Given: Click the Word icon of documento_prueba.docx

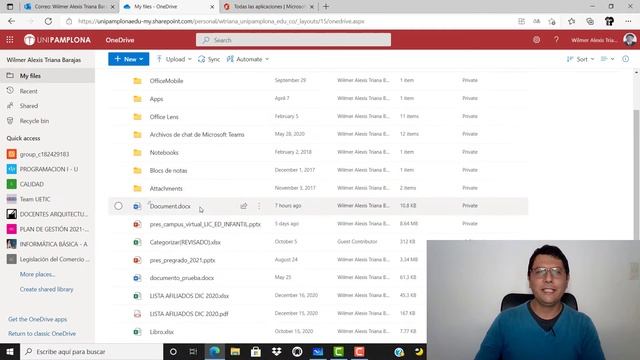Looking at the screenshot, I should (x=138, y=278).
